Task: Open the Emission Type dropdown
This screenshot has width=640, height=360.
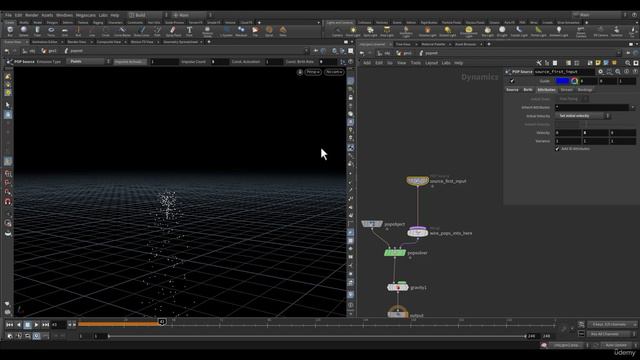Action: pyautogui.click(x=89, y=61)
